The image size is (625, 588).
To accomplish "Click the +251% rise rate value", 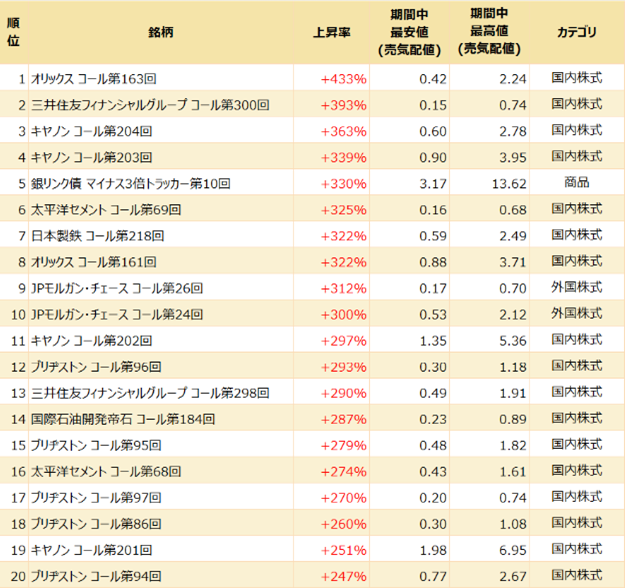I will click(x=344, y=550).
